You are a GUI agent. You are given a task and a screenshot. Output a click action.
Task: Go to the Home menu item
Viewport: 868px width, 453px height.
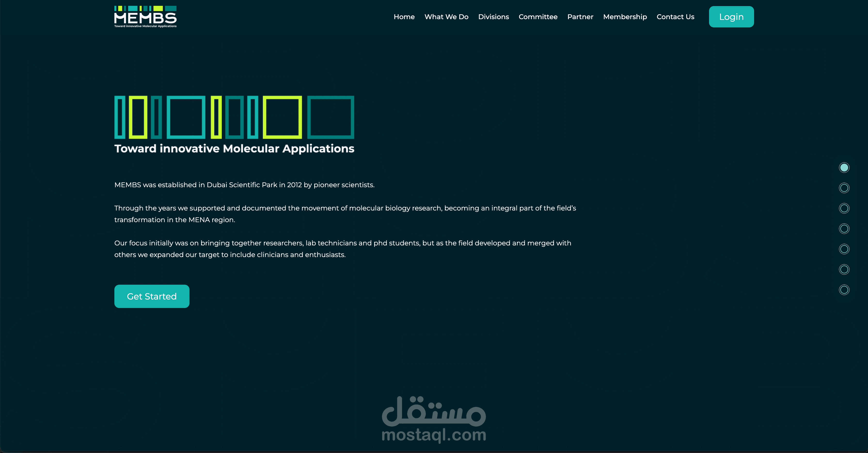point(404,17)
